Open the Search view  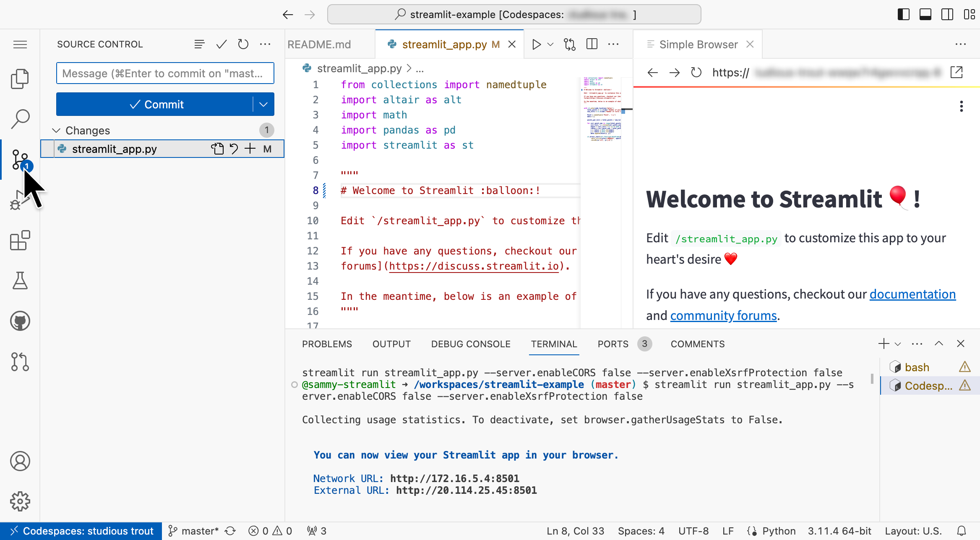20,119
